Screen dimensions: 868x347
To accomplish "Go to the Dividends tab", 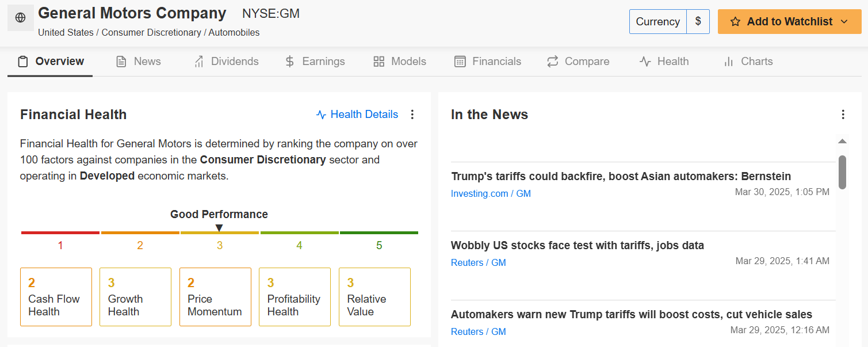I will pyautogui.click(x=226, y=62).
